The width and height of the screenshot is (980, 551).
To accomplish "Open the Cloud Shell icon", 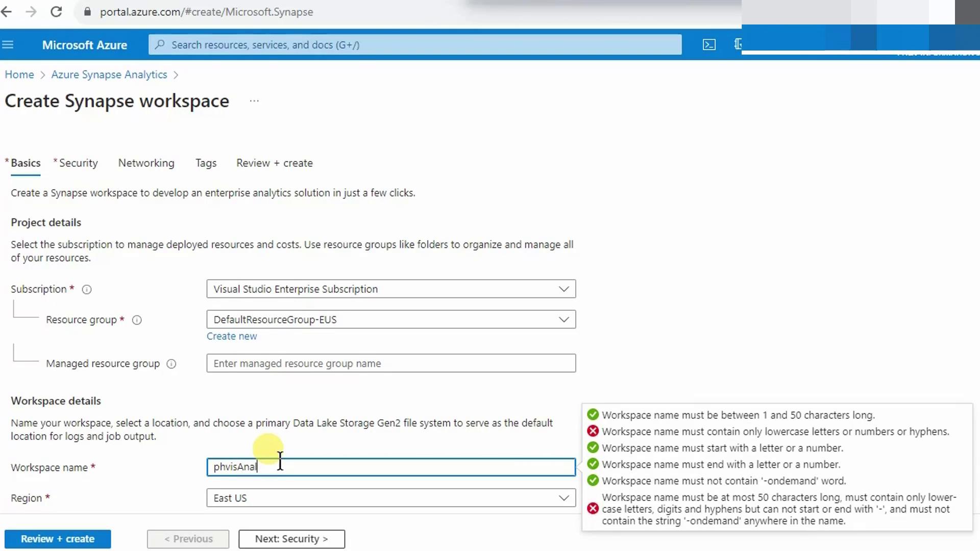I will click(709, 45).
